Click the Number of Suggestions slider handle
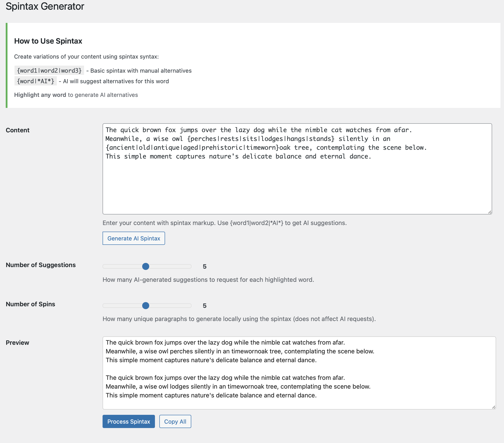 pyautogui.click(x=146, y=266)
